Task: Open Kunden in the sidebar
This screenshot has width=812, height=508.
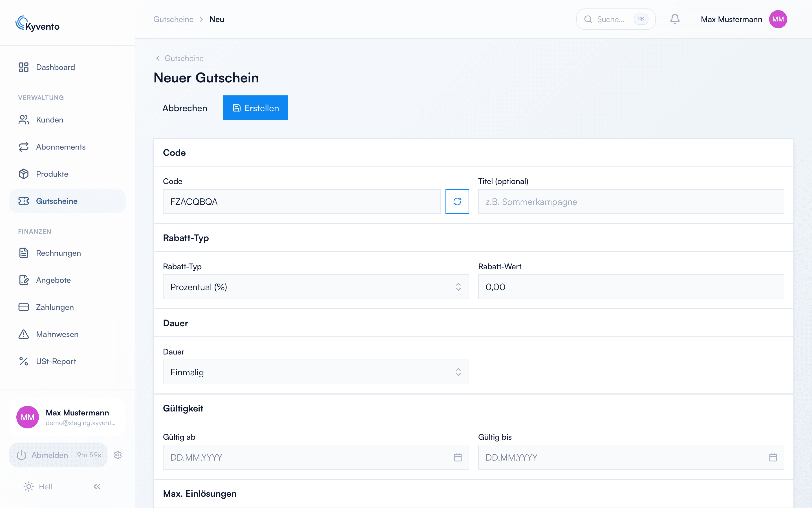Action: point(67,120)
